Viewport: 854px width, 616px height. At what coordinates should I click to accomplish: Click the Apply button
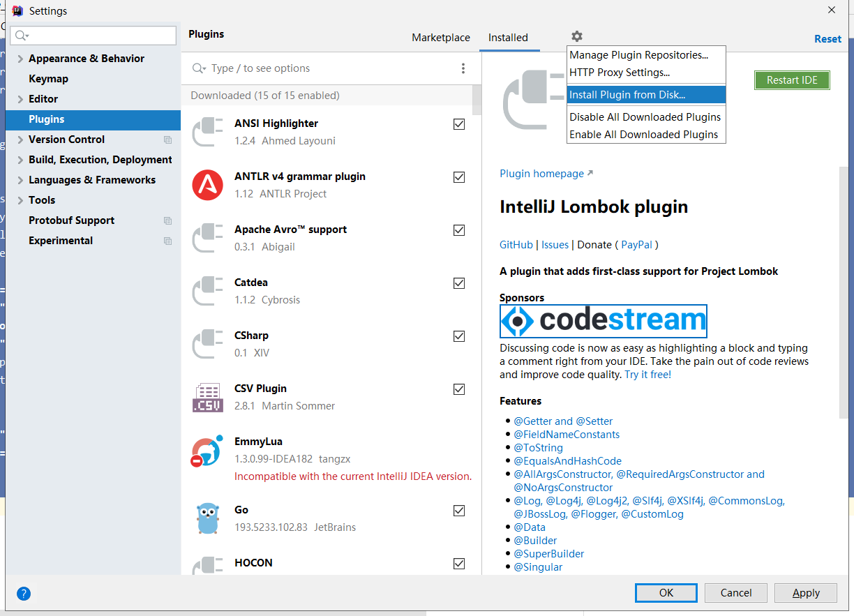pyautogui.click(x=806, y=593)
